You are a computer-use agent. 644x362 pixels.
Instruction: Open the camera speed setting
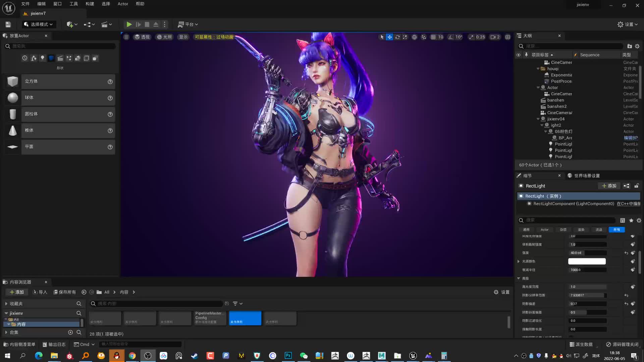coord(495,37)
